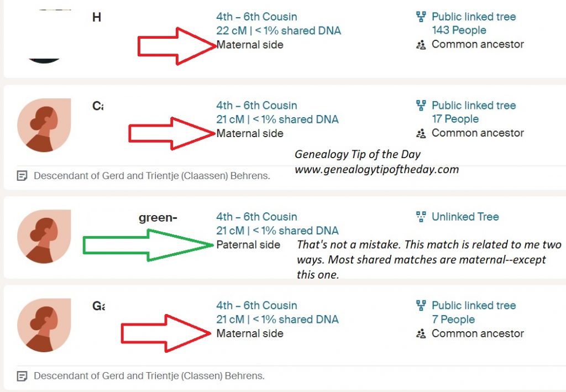Click common ancestor icon in the 22 cM match

[421, 45]
